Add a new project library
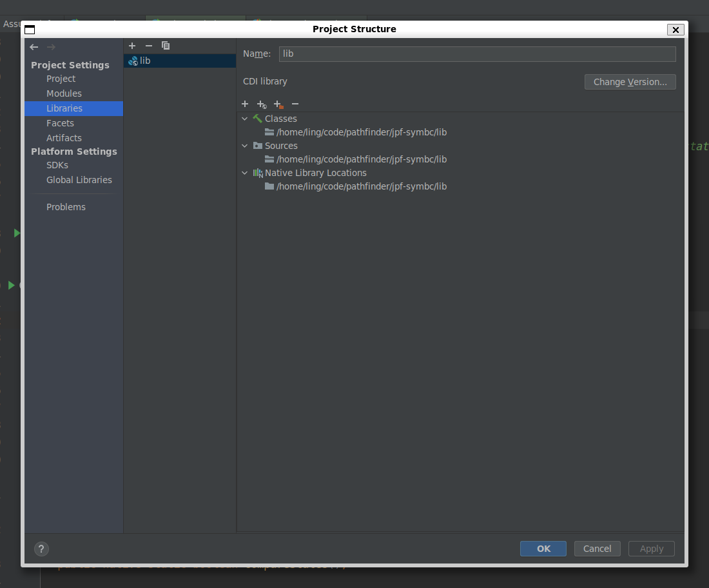This screenshot has height=588, width=709. (132, 46)
